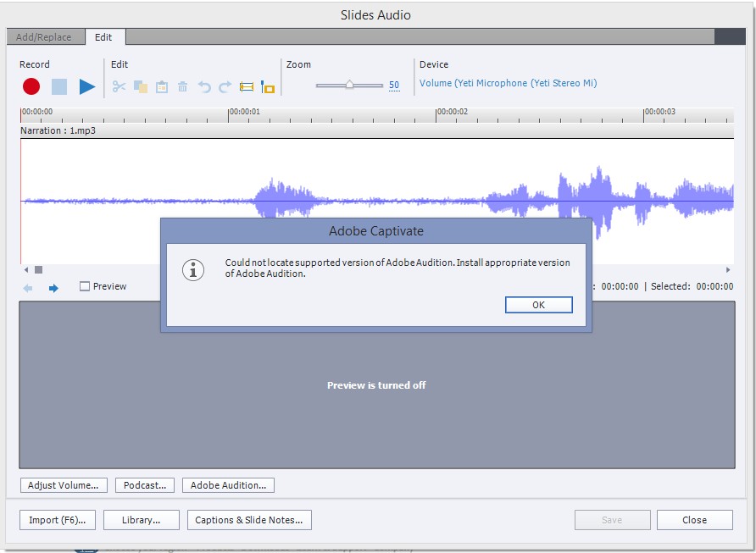Open Adjust Volume settings

coord(64,485)
